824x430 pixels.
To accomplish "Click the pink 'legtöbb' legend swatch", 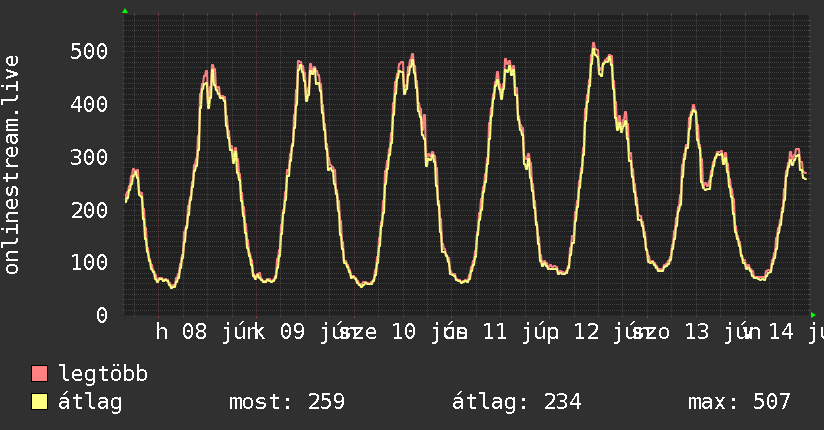I will coord(39,373).
